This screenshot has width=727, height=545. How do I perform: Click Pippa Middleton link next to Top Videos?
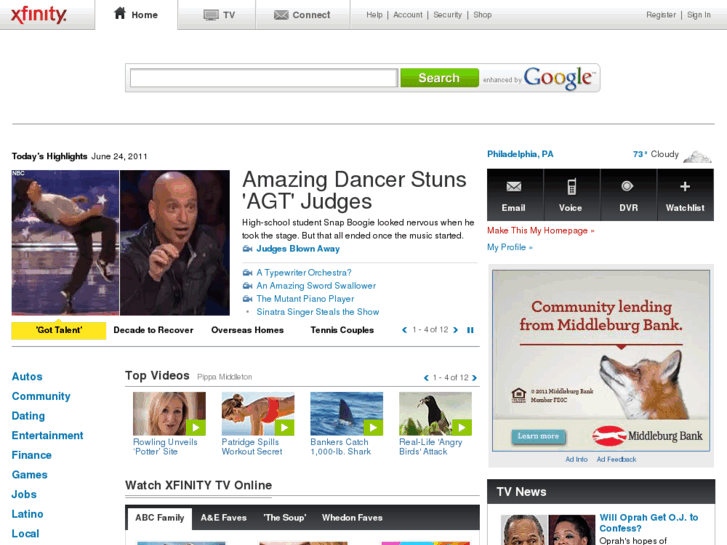pos(224,377)
